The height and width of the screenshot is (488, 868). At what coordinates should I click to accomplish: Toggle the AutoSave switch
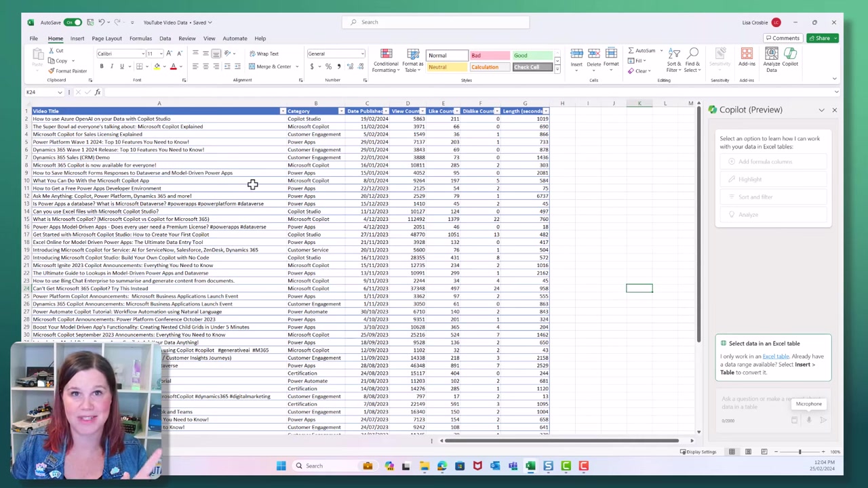point(73,22)
